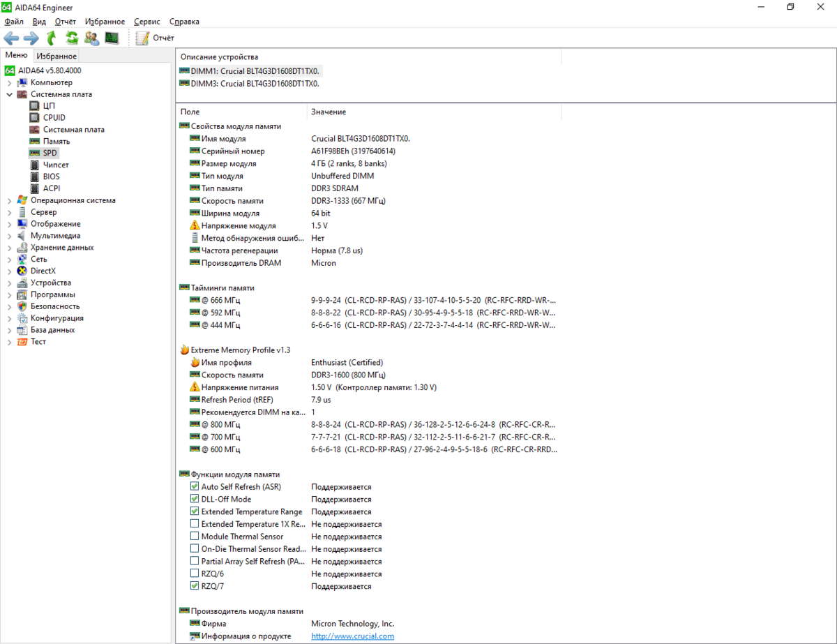Click the Сеть network icon
837x644 pixels.
click(x=22, y=259)
